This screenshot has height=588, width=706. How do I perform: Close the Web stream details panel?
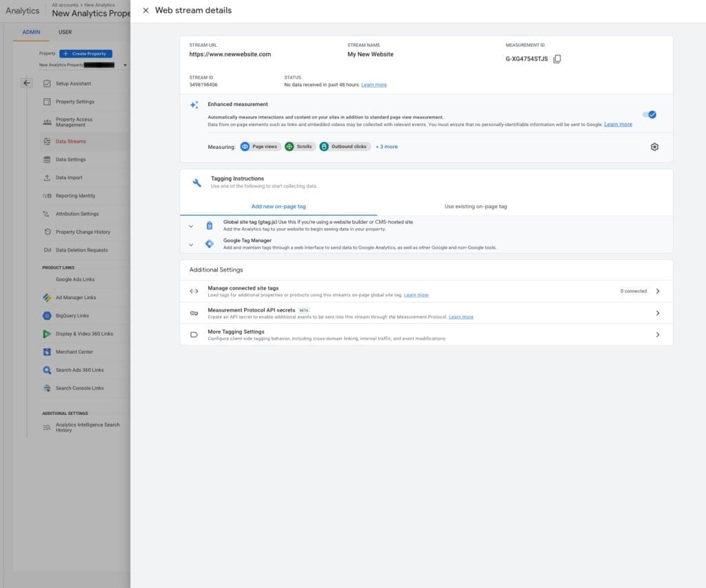coord(145,10)
